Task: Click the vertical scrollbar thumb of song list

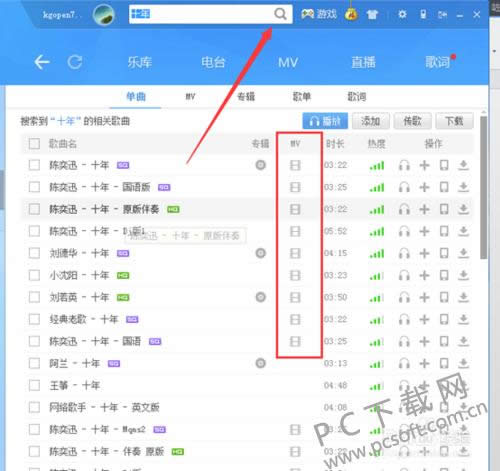Action: (483, 187)
